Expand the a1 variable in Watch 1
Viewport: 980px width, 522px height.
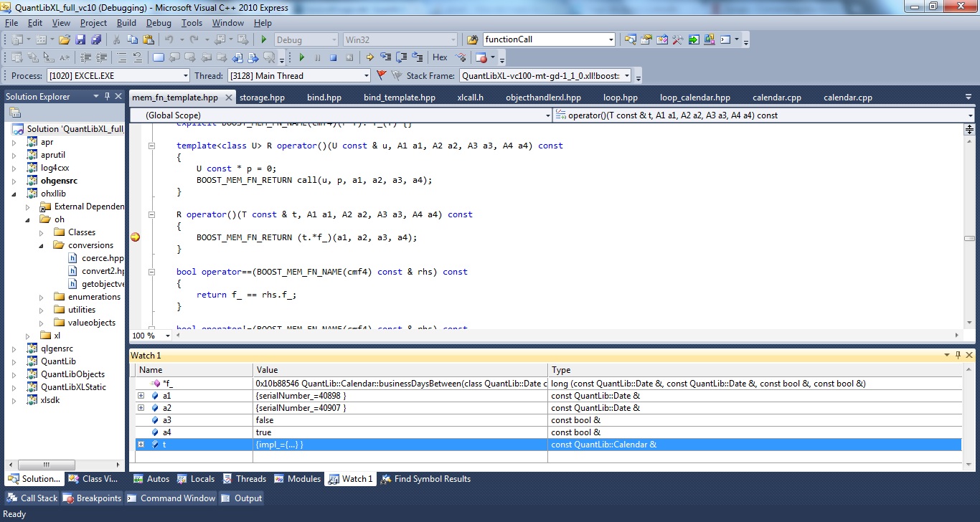[141, 396]
